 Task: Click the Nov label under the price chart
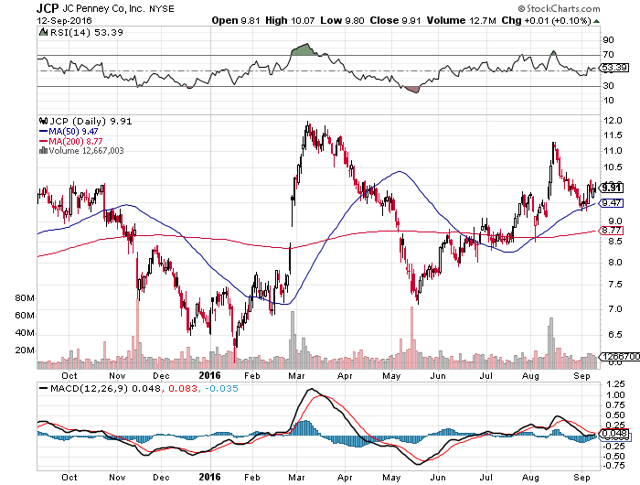[x=117, y=376]
